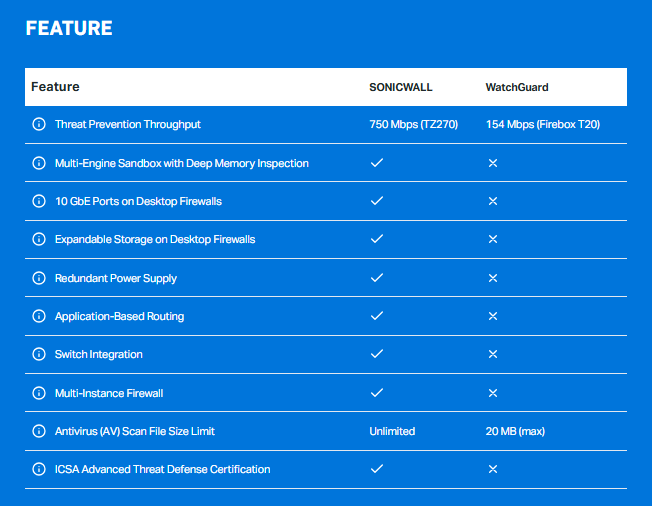This screenshot has height=506, width=652.
Task: Click WatchGuard X mark for ICSA Certification
Action: [x=492, y=469]
